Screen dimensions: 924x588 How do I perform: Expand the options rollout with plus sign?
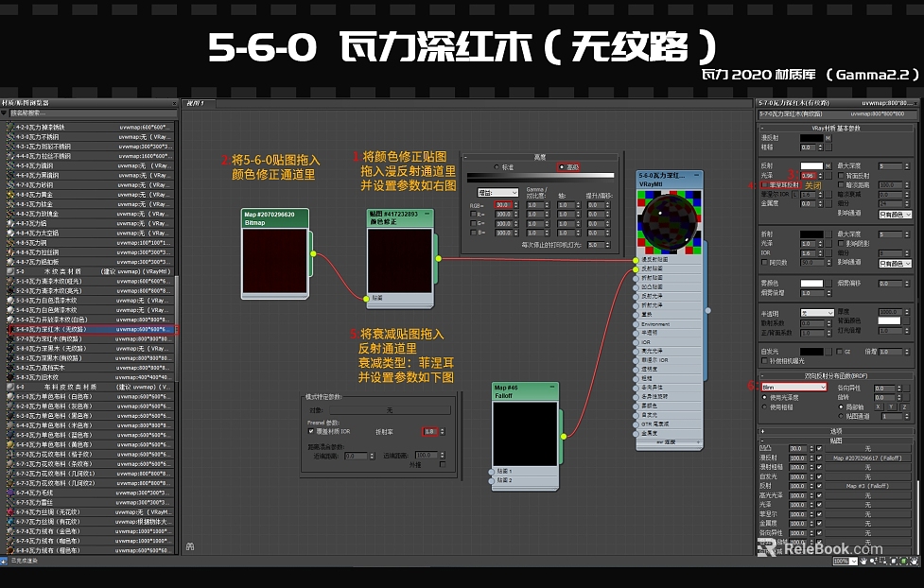tap(762, 431)
